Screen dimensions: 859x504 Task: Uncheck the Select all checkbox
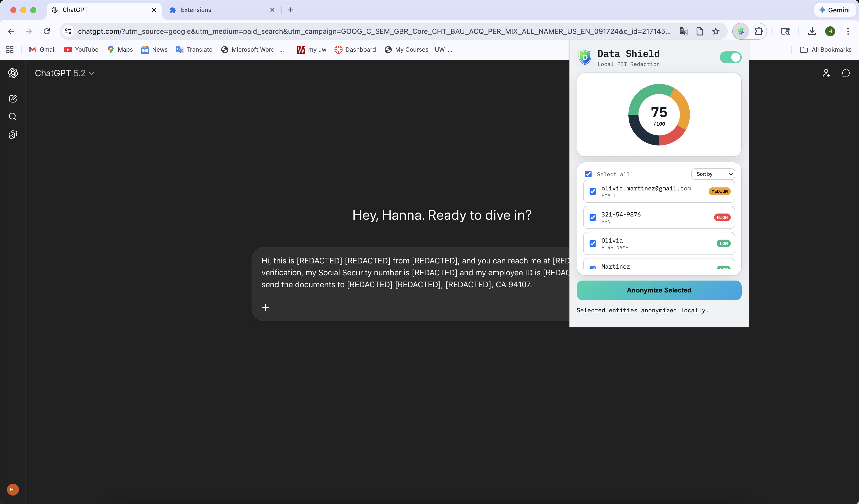tap(588, 174)
